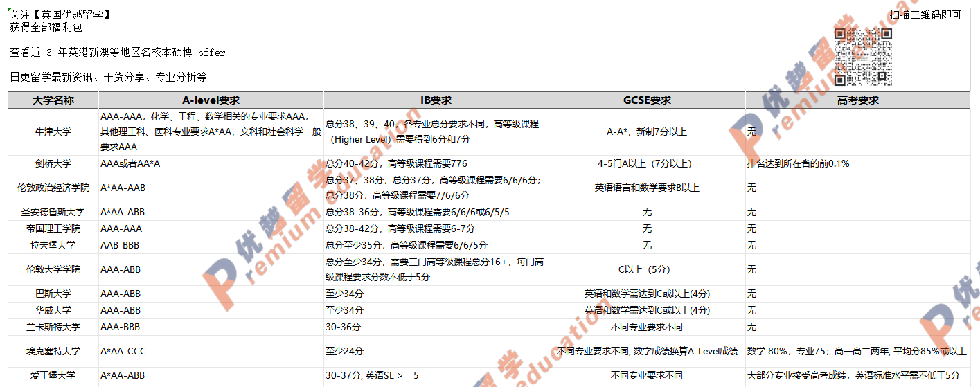
Task: Select the 牛津大学 cell
Action: 53,132
